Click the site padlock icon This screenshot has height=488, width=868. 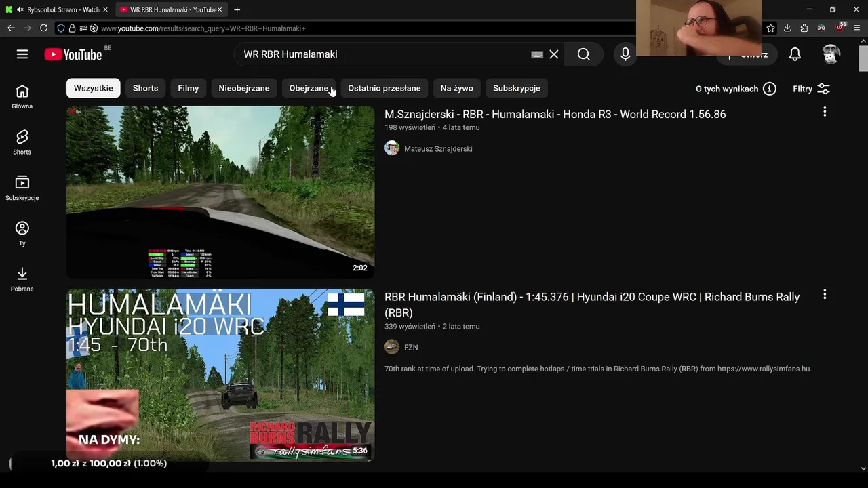[72, 28]
